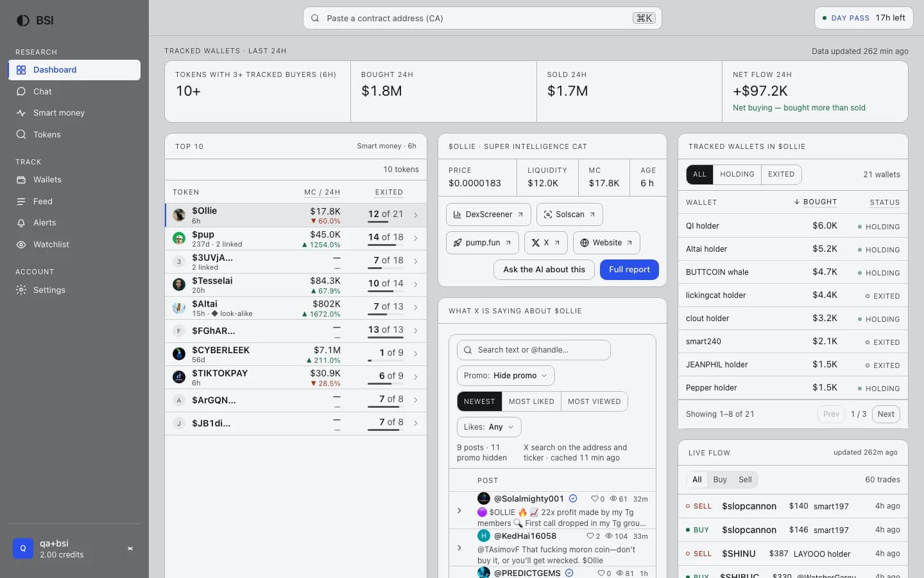Image resolution: width=924 pixels, height=578 pixels.
Task: Click the DAY PASS badge
Action: tap(864, 18)
